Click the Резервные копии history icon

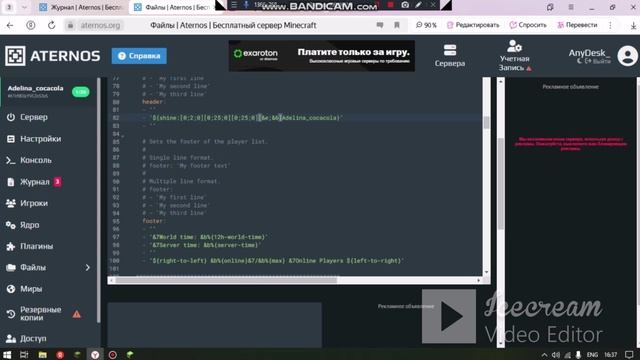pos(11,314)
